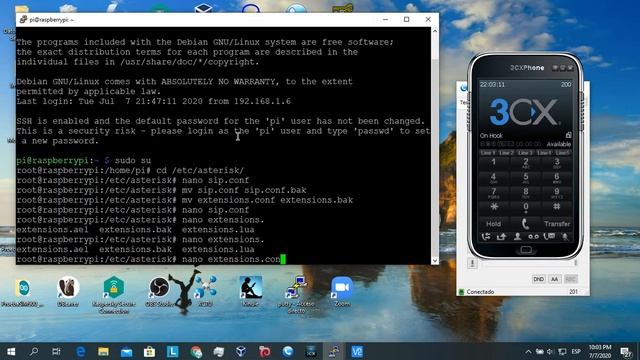This screenshot has width=640, height=360.
Task: Toggle AA in the window behind 3CXPhone
Action: click(554, 279)
